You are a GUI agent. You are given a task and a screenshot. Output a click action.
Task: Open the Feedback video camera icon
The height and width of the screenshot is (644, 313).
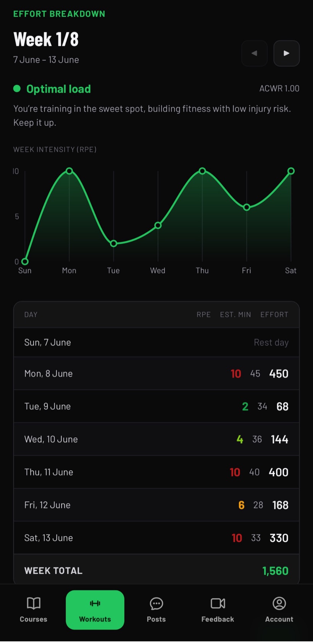click(x=218, y=603)
